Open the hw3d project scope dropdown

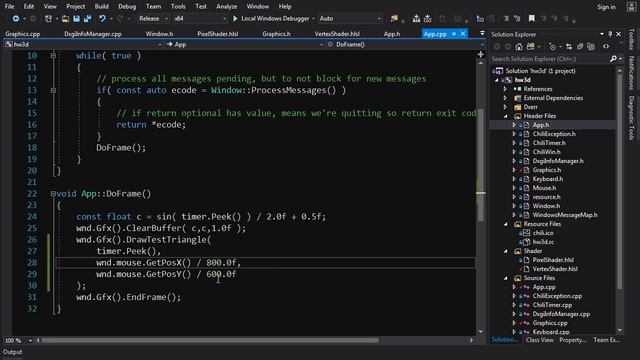(x=83, y=44)
